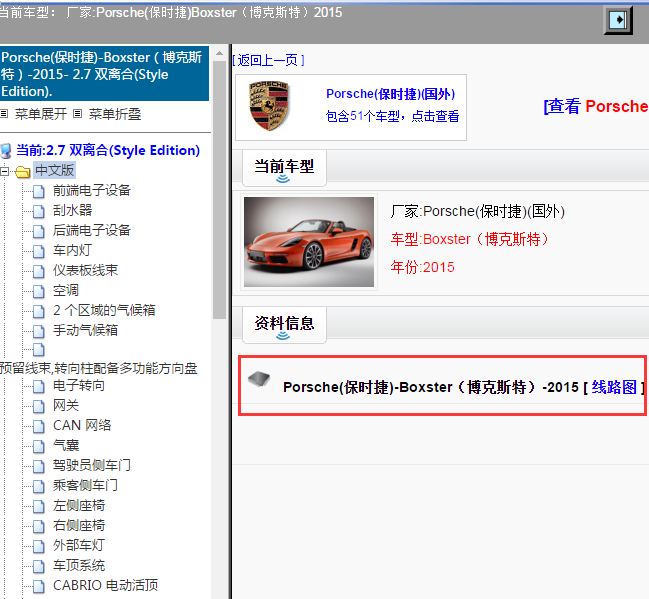Open 预留线束,转向柱配备多功能方向盘 entry
Viewport: 649px width, 599px height.
pyautogui.click(x=99, y=368)
